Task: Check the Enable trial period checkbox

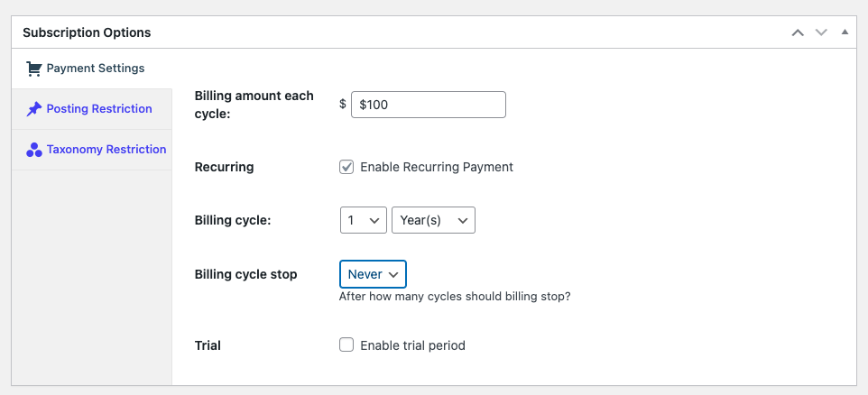Action: (x=346, y=345)
